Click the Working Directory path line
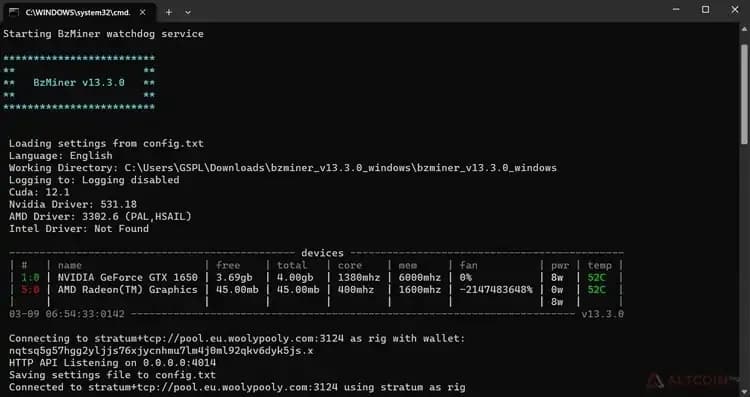Image resolution: width=750 pixels, height=397 pixels. 283,168
